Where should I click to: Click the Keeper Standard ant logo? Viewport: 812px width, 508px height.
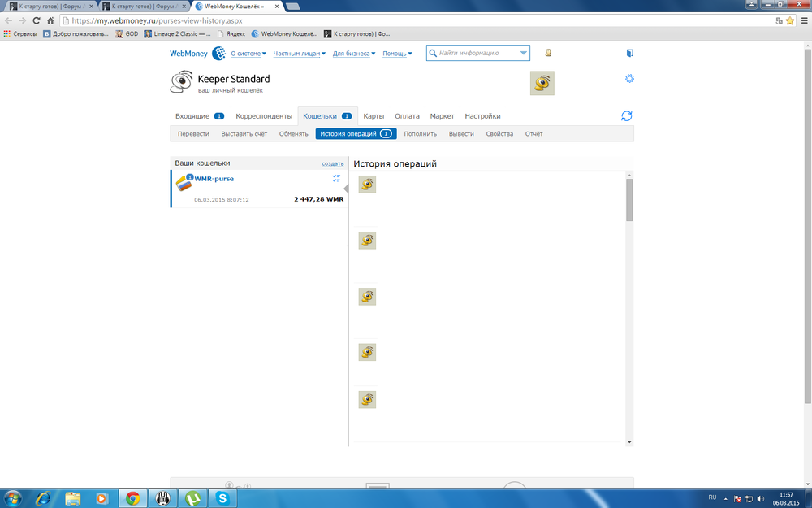(x=181, y=83)
